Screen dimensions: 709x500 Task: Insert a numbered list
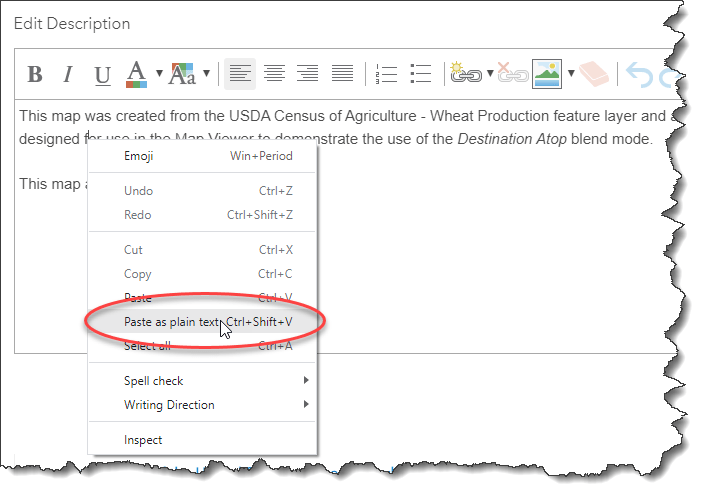[386, 74]
